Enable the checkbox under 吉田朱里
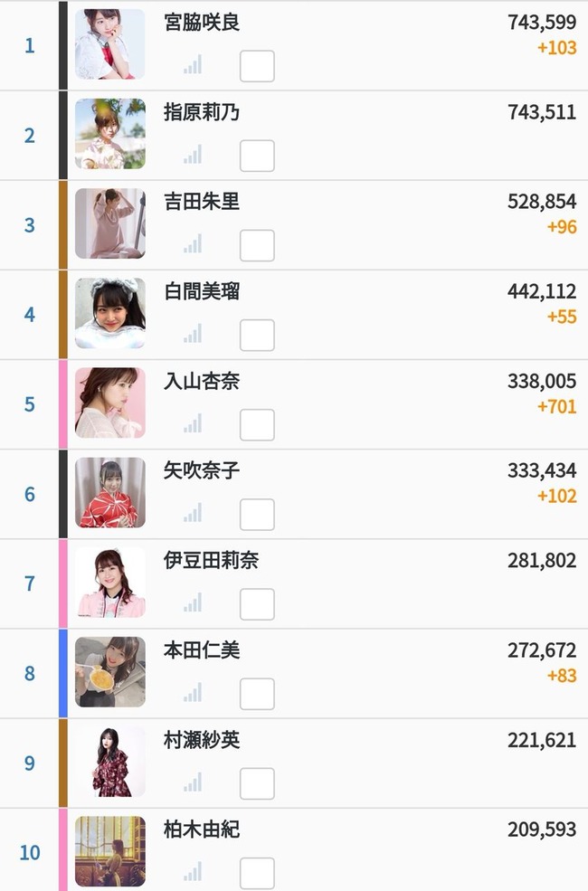Screen dimensions: 588x891 point(257,245)
